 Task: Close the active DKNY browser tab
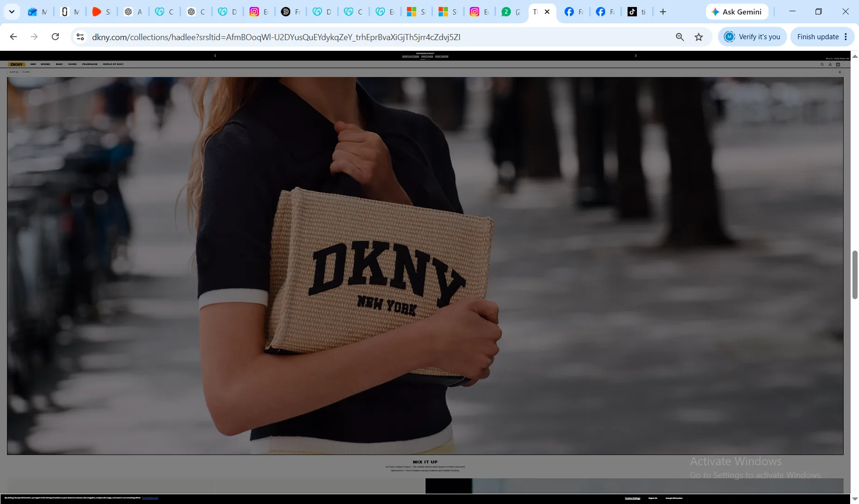coord(547,12)
